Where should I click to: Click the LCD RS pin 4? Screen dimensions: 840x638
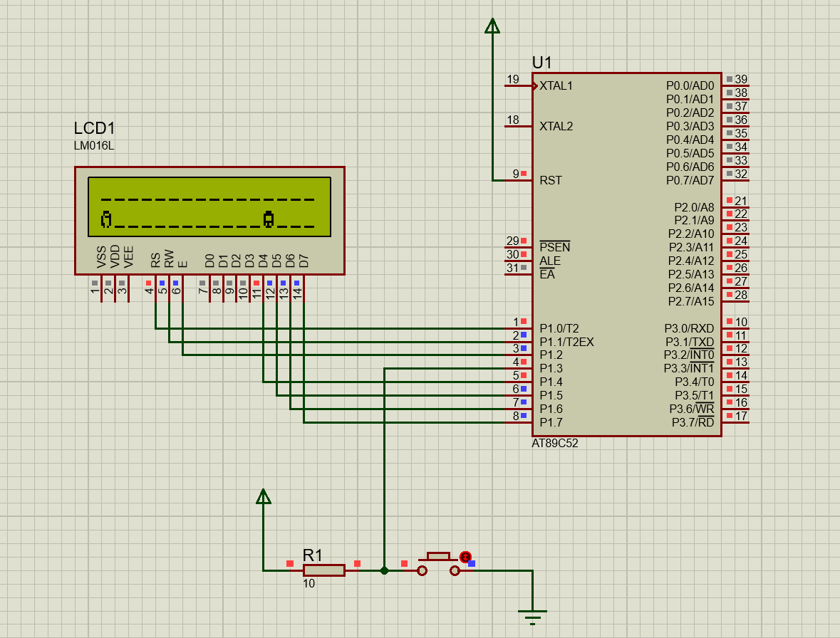coord(155,288)
